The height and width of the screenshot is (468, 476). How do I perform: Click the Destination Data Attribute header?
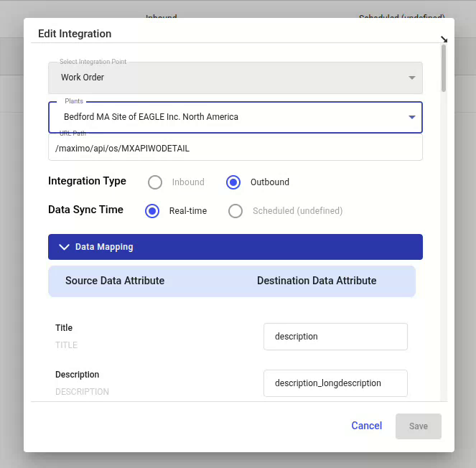point(317,281)
